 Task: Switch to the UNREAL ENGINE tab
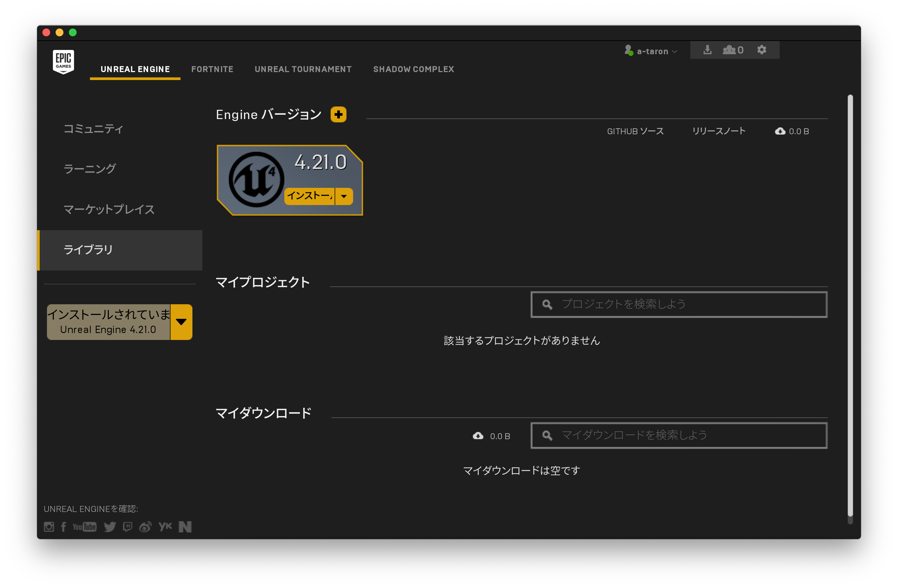[x=135, y=69]
